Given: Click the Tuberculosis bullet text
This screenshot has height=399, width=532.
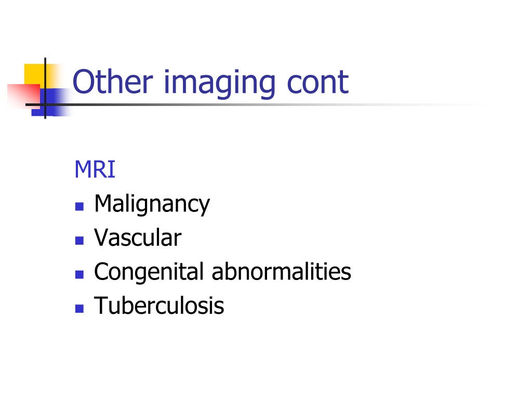Looking at the screenshot, I should click(x=159, y=305).
